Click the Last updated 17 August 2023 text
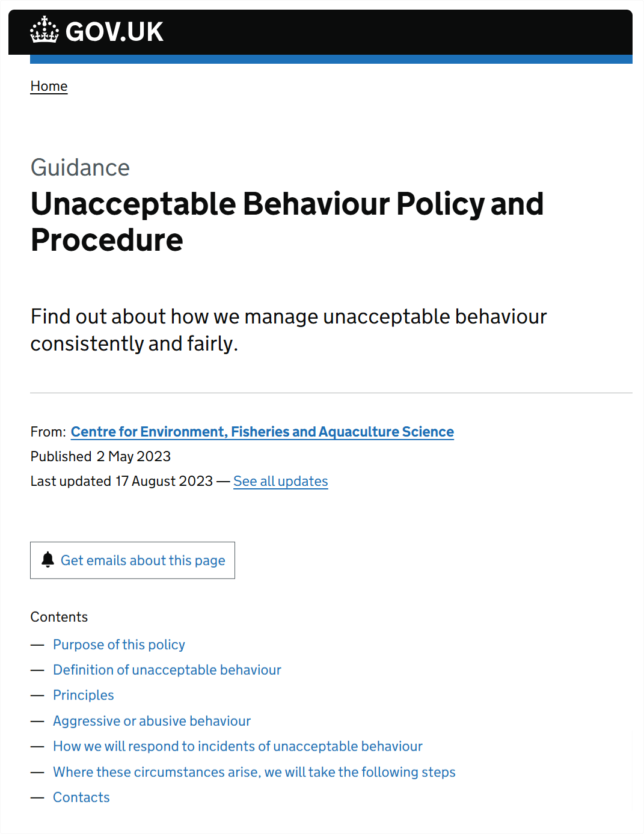Screen dimensions: 644x834 (x=121, y=481)
